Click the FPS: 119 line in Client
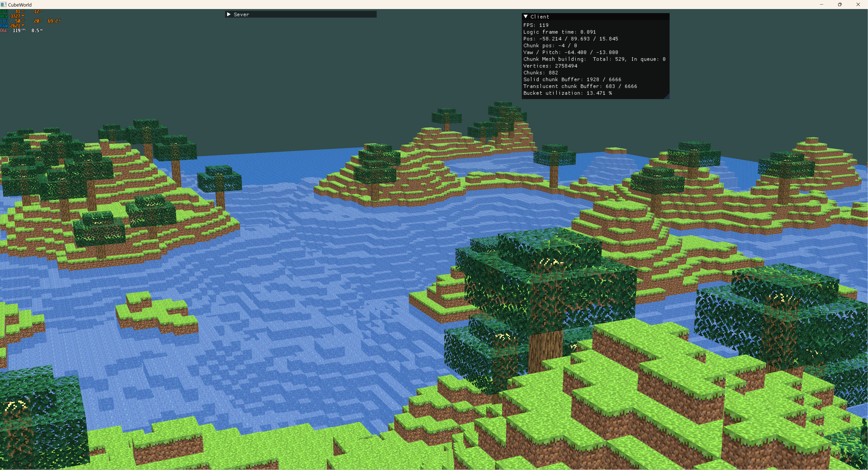Viewport: 868px width, 470px height. (x=536, y=25)
